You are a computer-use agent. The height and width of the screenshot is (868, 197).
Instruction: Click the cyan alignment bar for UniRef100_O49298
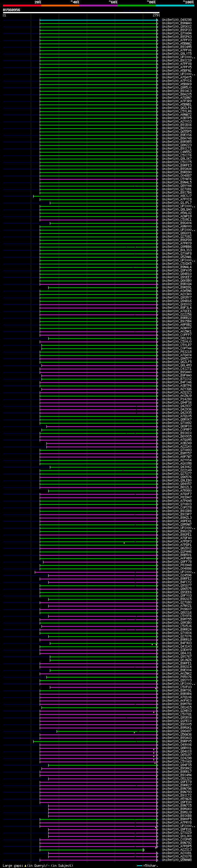click(x=99, y=20)
